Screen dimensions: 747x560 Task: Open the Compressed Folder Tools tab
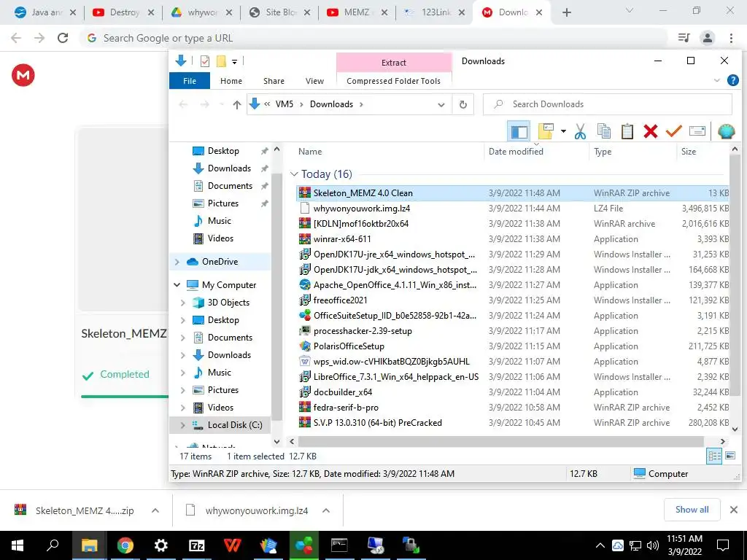click(393, 81)
